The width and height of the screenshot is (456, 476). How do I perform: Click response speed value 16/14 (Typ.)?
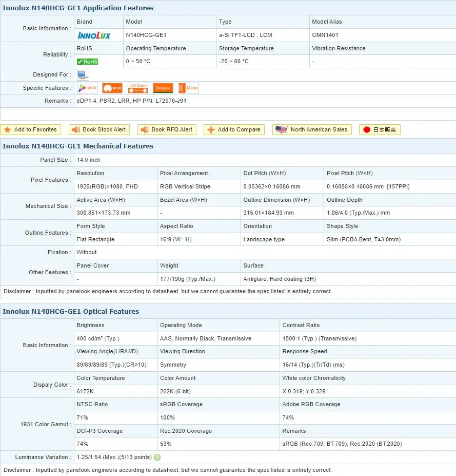pyautogui.click(x=313, y=365)
